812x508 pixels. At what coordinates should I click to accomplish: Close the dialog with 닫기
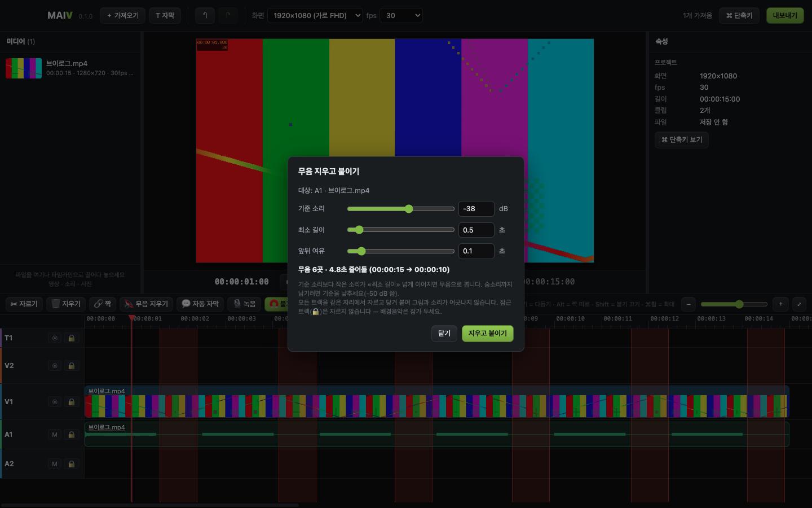point(444,334)
